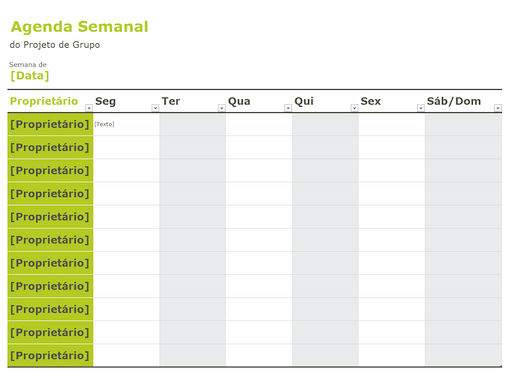Select the last [Proprietário] row cell
510x382 pixels.
click(x=50, y=355)
